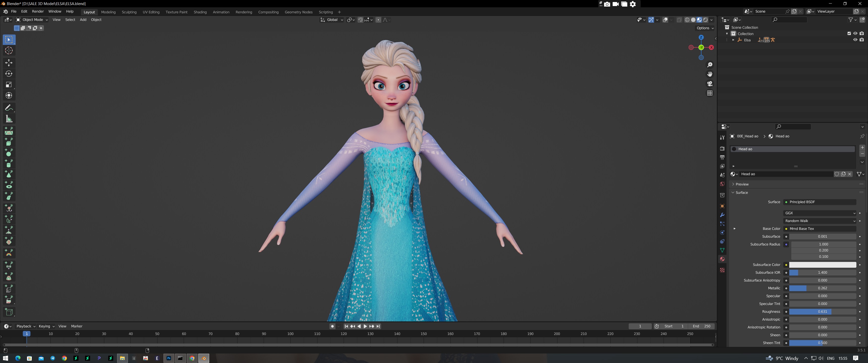The height and width of the screenshot is (363, 868).
Task: Open the GGX distribution dropdown
Action: [x=820, y=213]
